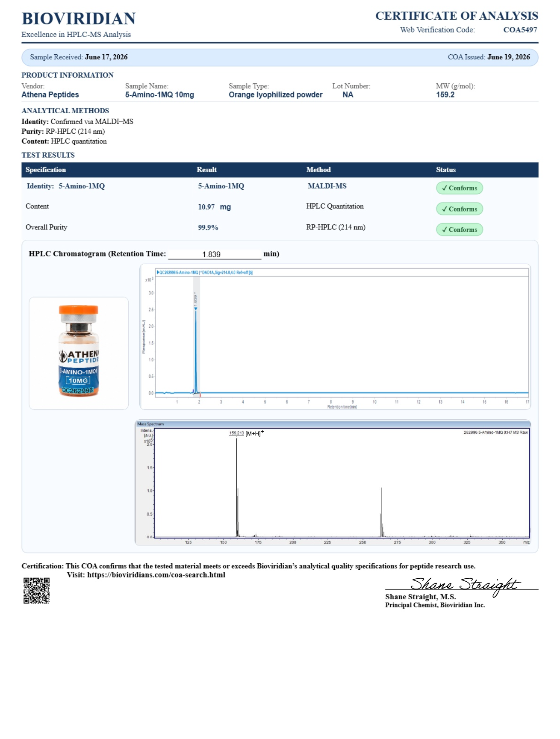Click the retention time field 1.839

(215, 254)
